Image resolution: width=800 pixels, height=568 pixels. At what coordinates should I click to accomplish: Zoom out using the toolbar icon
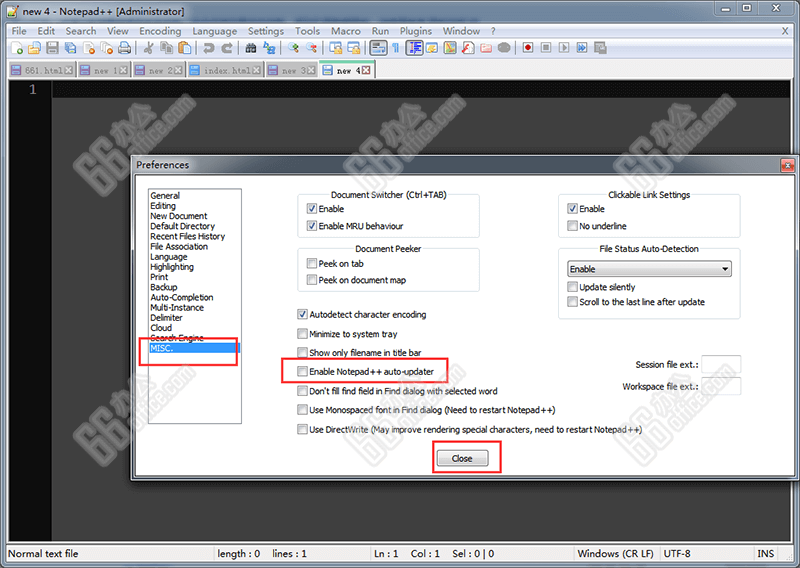pos(311,48)
